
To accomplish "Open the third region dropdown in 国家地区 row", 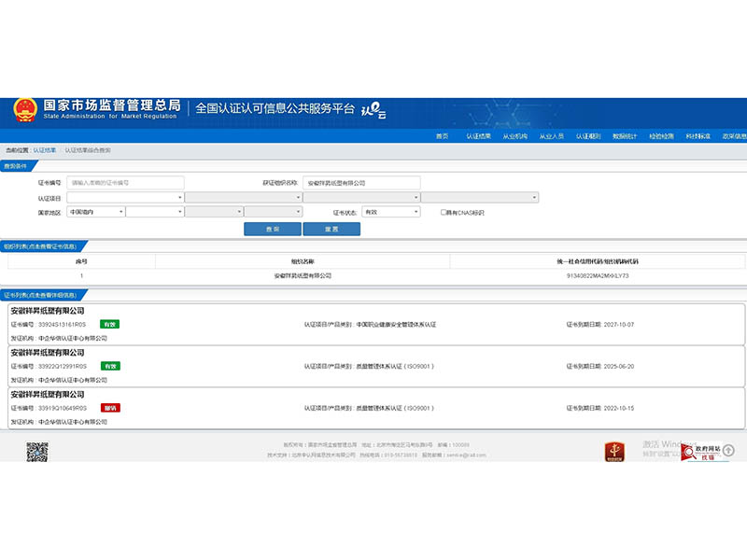I will pyautogui.click(x=214, y=212).
